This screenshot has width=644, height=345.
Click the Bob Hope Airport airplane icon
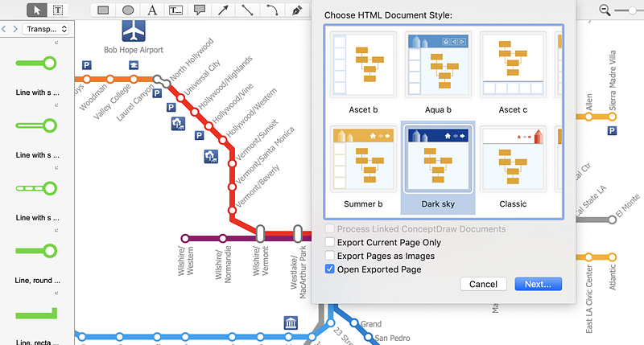[134, 31]
